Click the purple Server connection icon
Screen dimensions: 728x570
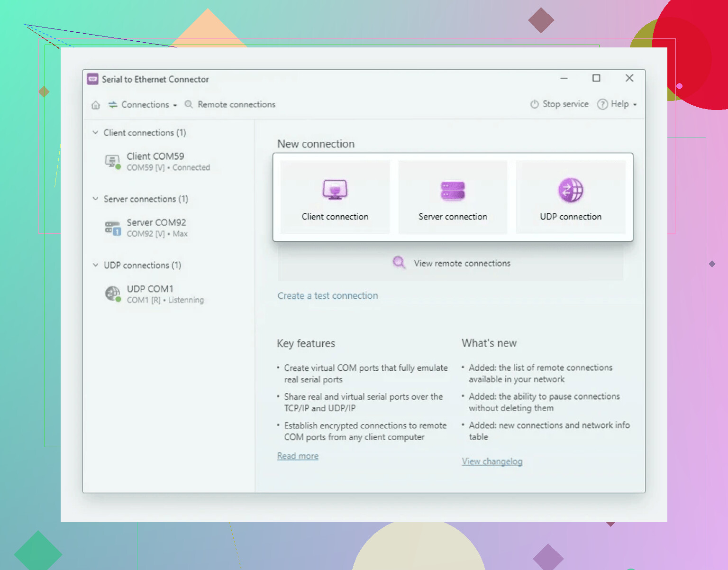(x=453, y=191)
